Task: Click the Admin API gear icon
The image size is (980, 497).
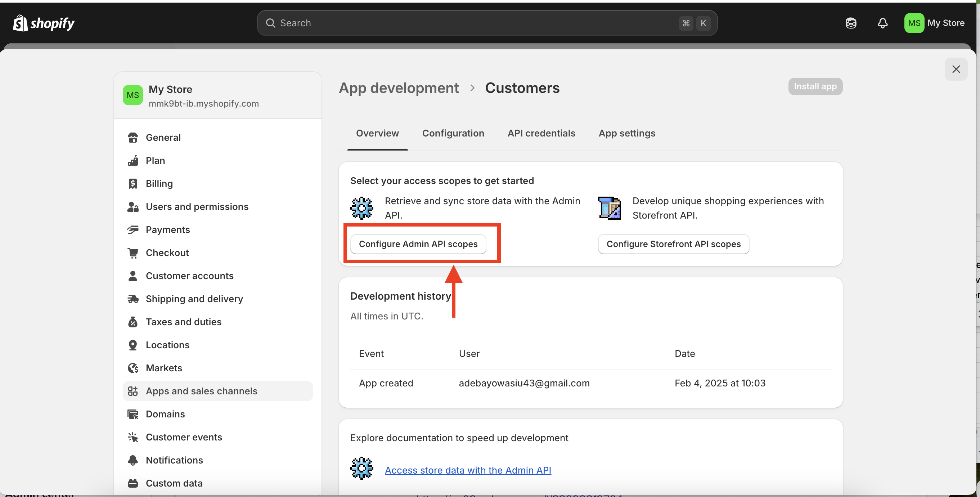Action: (x=361, y=208)
